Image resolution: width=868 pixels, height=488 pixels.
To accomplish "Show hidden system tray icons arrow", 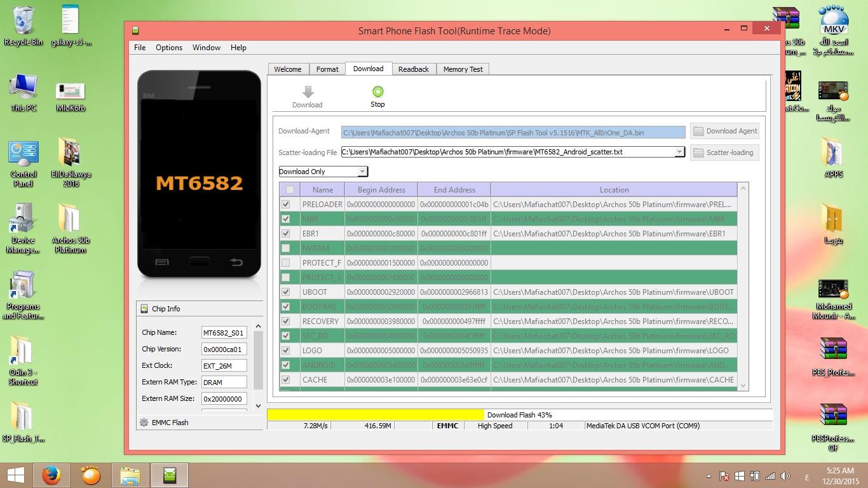I will (x=709, y=476).
